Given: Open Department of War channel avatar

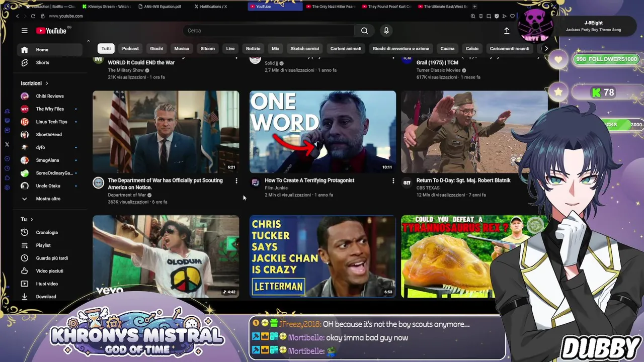Looking at the screenshot, I should coord(99,183).
